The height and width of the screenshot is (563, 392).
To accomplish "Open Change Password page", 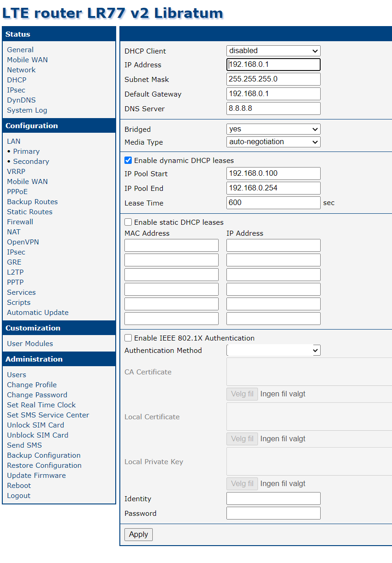I will 37,395.
